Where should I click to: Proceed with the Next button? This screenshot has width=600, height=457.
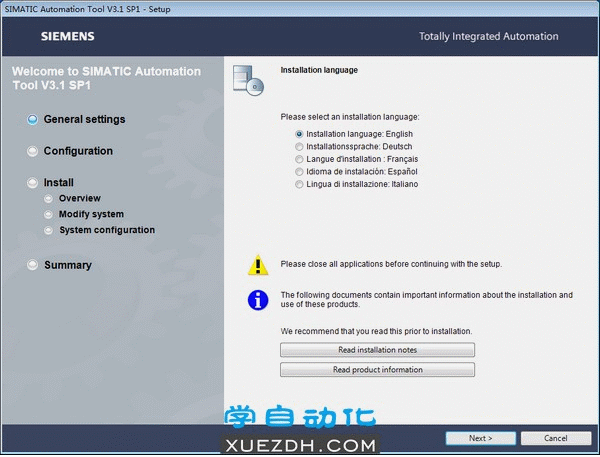tap(481, 438)
